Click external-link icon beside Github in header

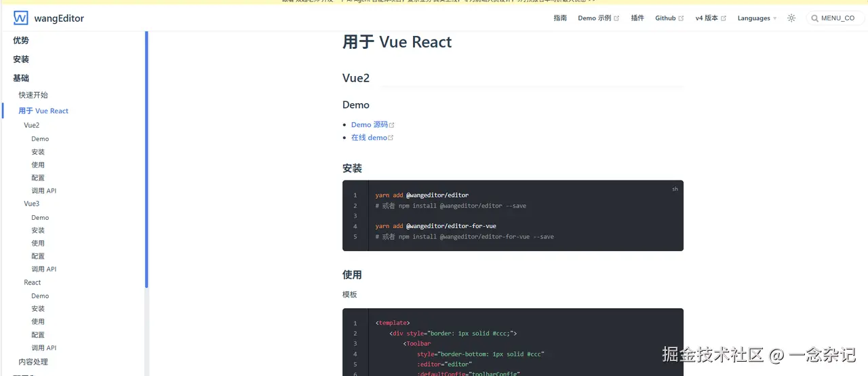click(x=681, y=18)
